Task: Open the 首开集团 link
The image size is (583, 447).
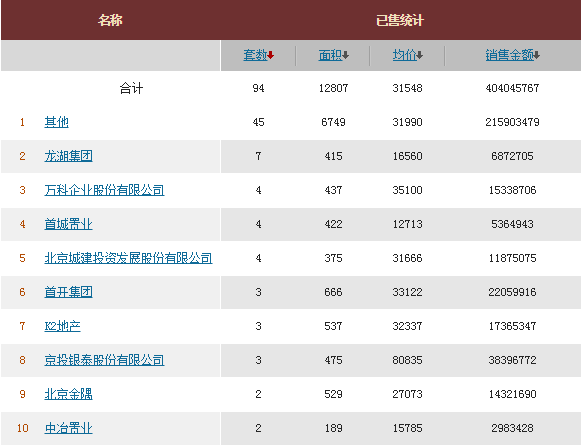Action: (68, 292)
